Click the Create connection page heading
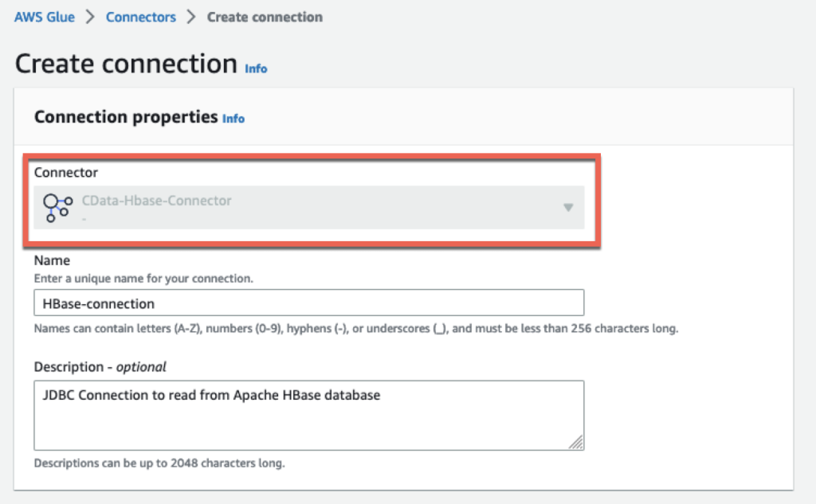 (x=126, y=64)
